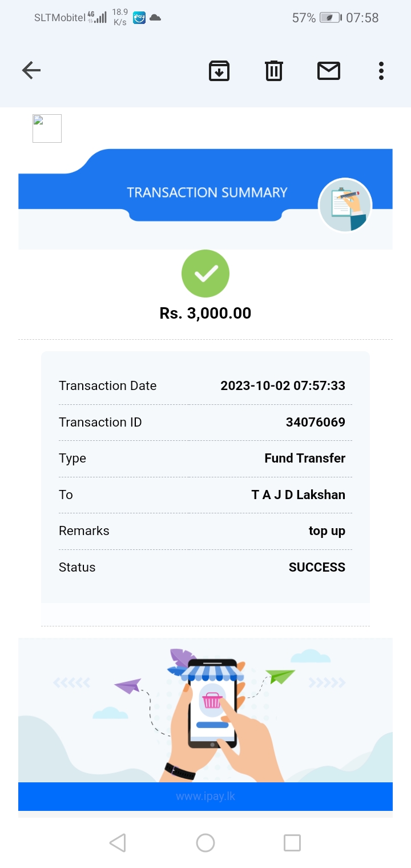Open the three-dot overflow menu
Viewport: 411px width, 868px height.
pyautogui.click(x=381, y=71)
